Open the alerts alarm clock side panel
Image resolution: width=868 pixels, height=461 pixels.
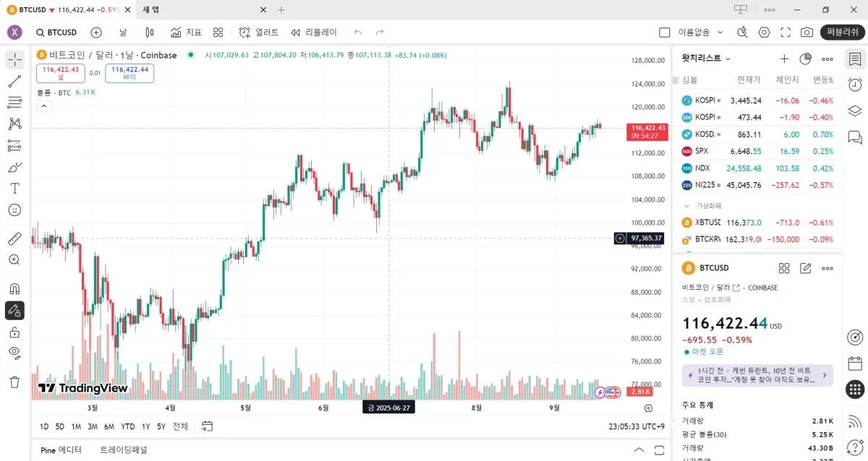point(855,85)
